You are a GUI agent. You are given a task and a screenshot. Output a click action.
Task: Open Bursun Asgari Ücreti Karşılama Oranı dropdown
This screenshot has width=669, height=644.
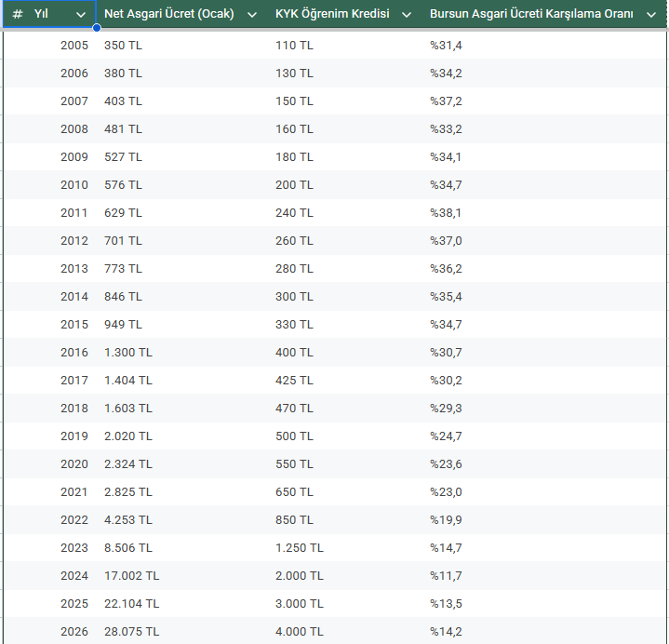click(650, 15)
